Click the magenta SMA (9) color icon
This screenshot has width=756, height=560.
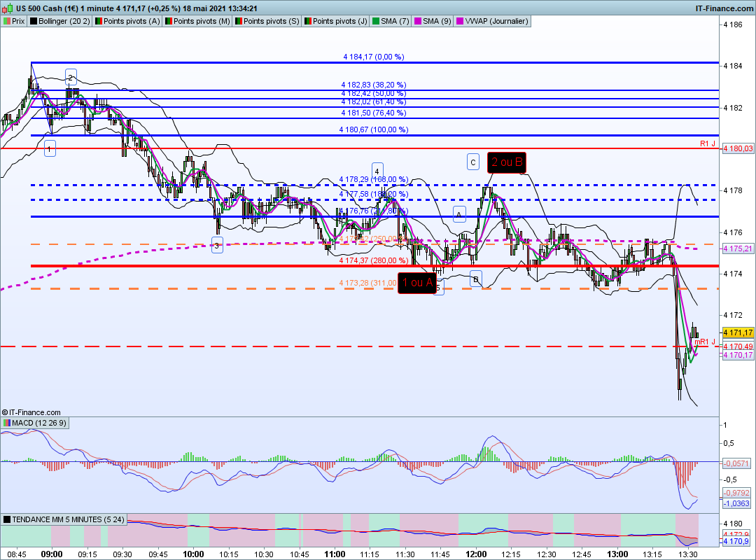(x=417, y=21)
